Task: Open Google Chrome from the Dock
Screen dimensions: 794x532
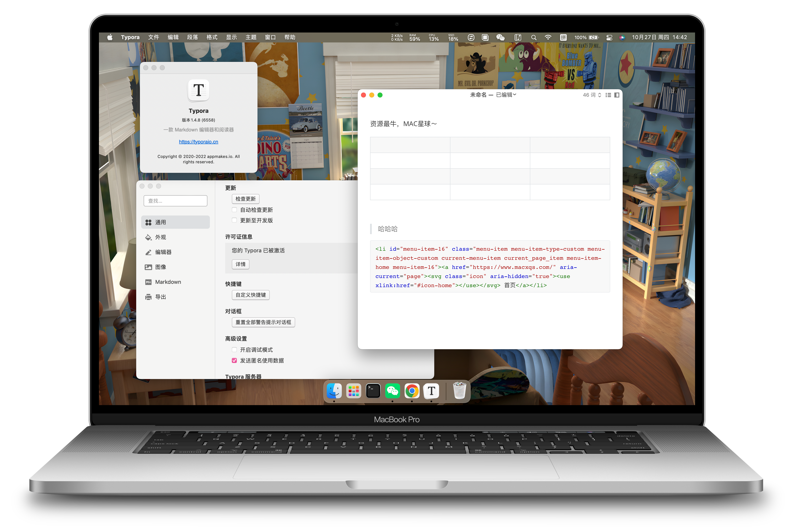Action: 412,391
